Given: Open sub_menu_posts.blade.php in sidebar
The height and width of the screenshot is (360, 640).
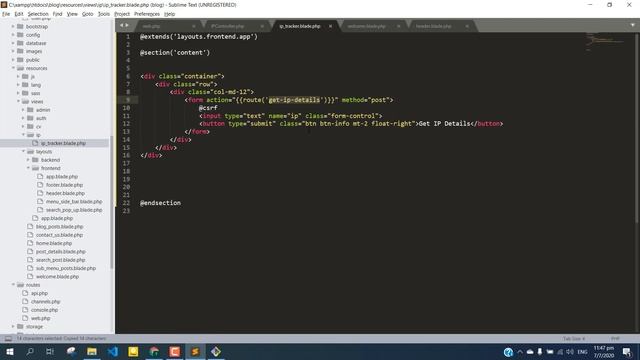Looking at the screenshot, I should pos(66,268).
